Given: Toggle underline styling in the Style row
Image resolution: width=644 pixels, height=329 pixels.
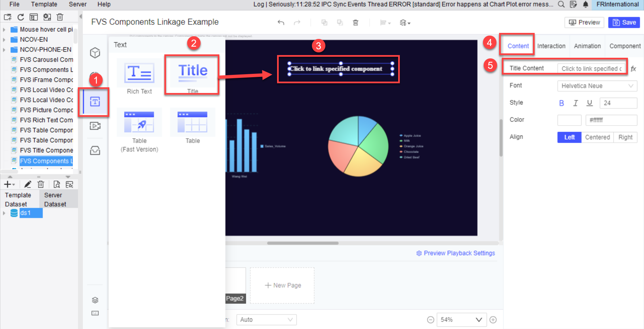Looking at the screenshot, I should 590,103.
